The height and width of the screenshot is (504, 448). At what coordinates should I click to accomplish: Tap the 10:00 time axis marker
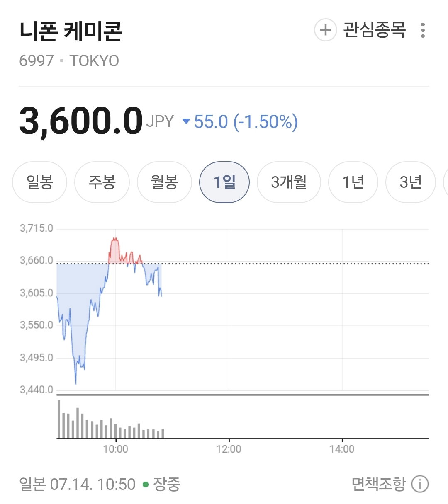click(116, 449)
